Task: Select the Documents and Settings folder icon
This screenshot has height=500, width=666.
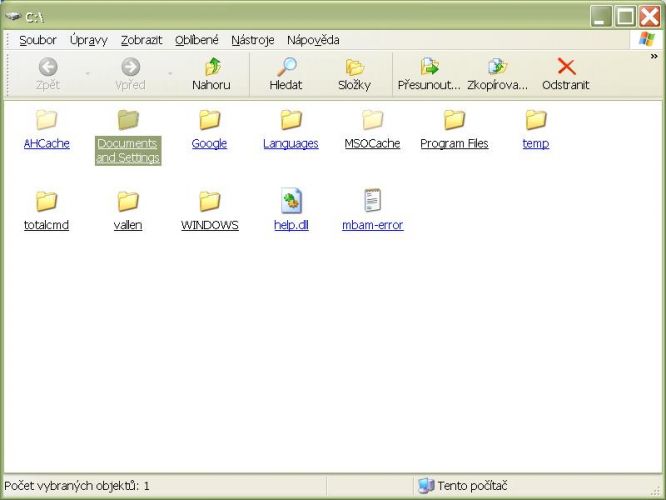Action: (128, 120)
